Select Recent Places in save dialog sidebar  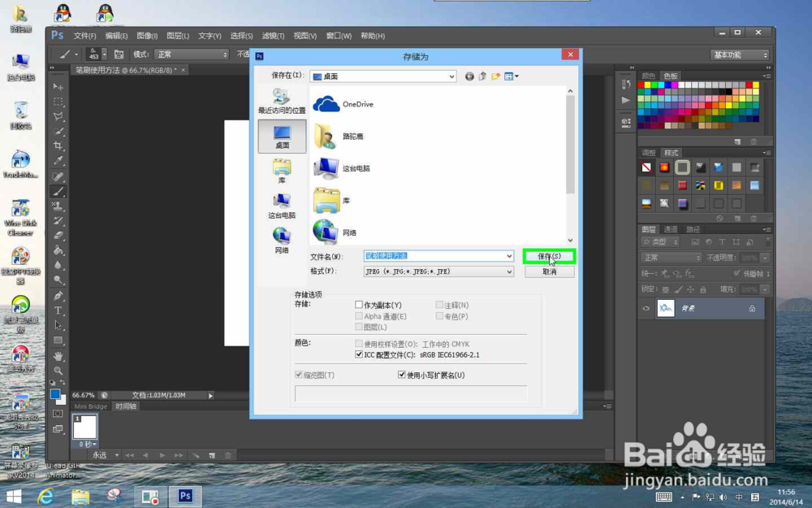pyautogui.click(x=282, y=101)
